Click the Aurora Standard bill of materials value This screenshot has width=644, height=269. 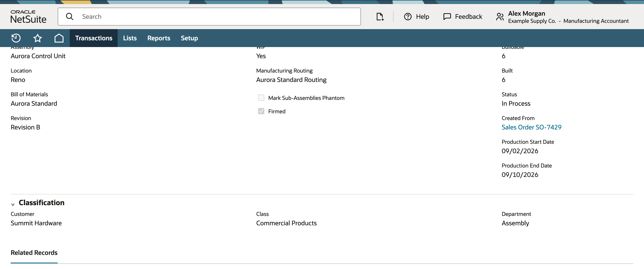point(34,103)
